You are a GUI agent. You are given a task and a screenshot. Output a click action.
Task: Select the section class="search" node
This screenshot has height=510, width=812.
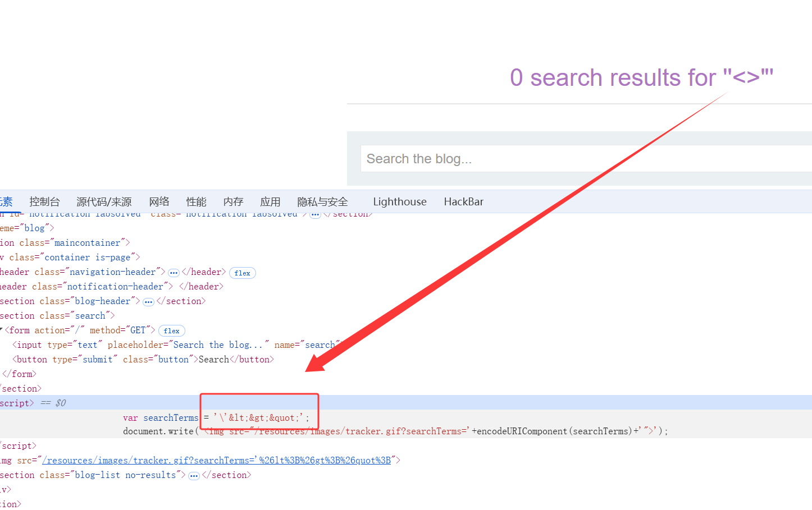[57, 315]
